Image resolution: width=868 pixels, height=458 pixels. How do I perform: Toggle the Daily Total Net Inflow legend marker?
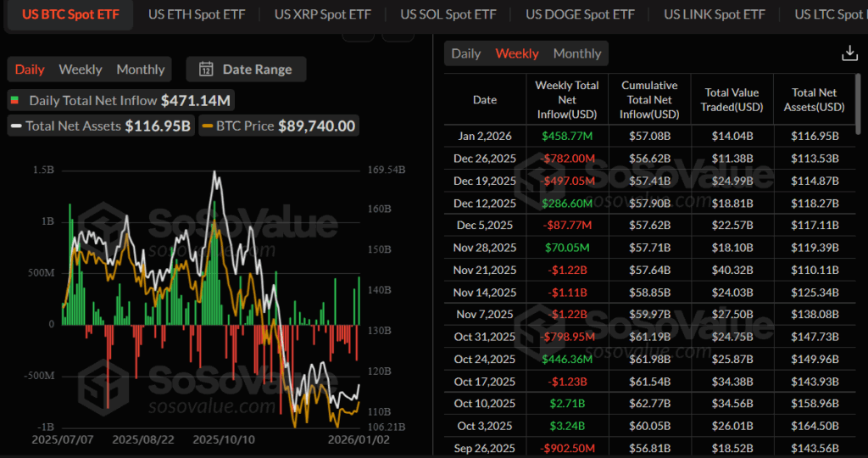[x=15, y=100]
